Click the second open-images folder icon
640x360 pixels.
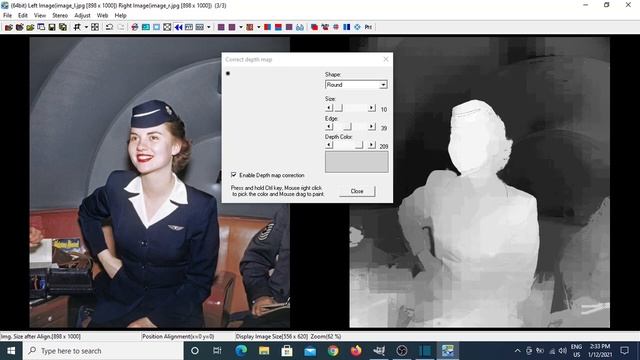(x=19, y=27)
